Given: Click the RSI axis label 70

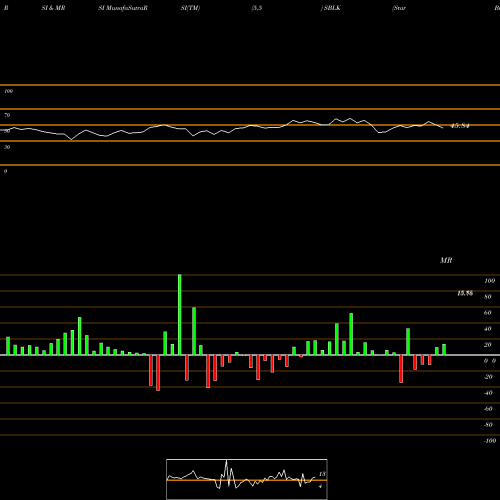Looking at the screenshot, I should tap(7, 115).
